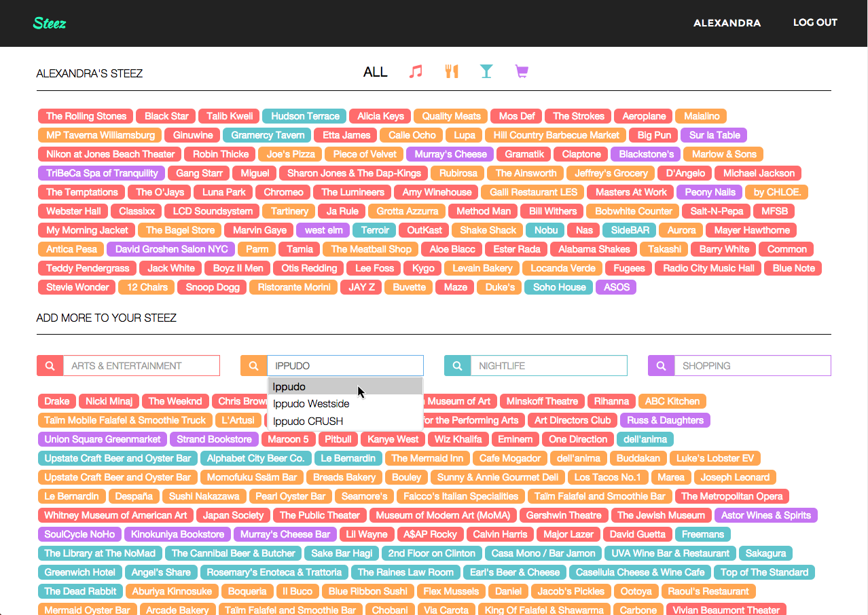The image size is (868, 615).
Task: Filter by the cocktail glass nightlife icon
Action: pos(486,71)
